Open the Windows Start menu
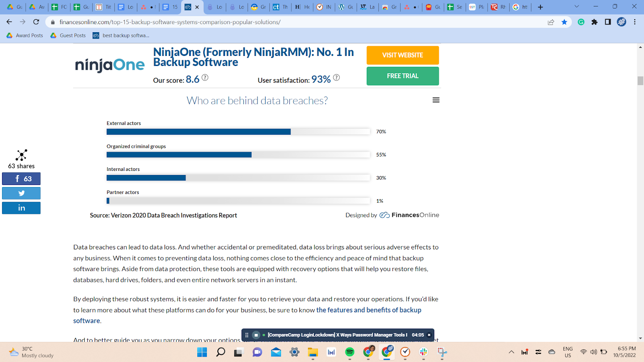 (x=202, y=352)
